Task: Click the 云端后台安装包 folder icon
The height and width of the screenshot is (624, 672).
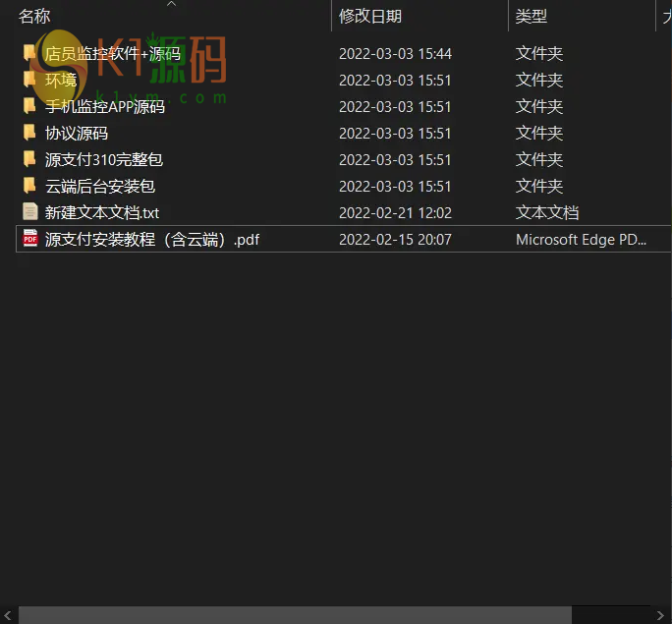Action: click(29, 186)
